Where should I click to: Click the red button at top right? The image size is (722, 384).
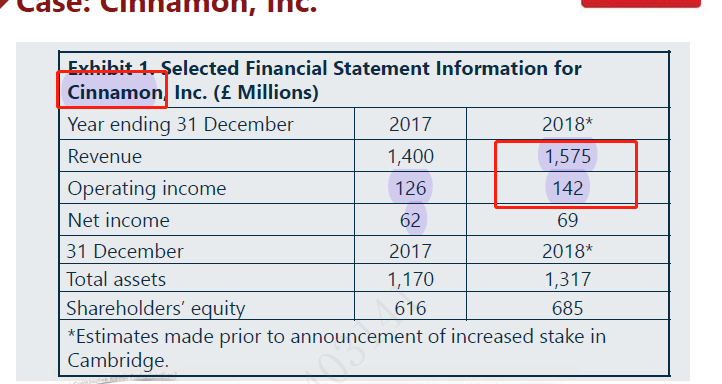coord(641,3)
